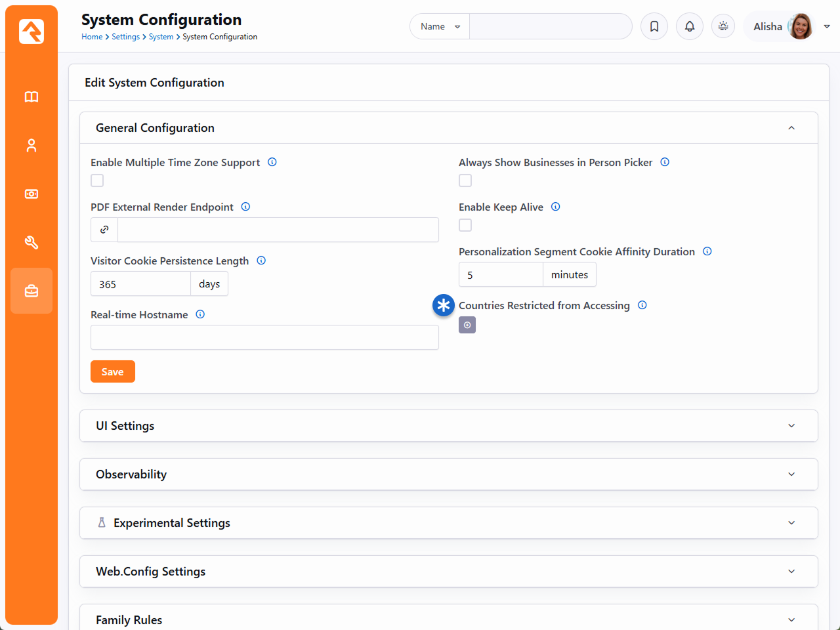Expand the Observability section
The height and width of the screenshot is (630, 840).
[x=448, y=474]
